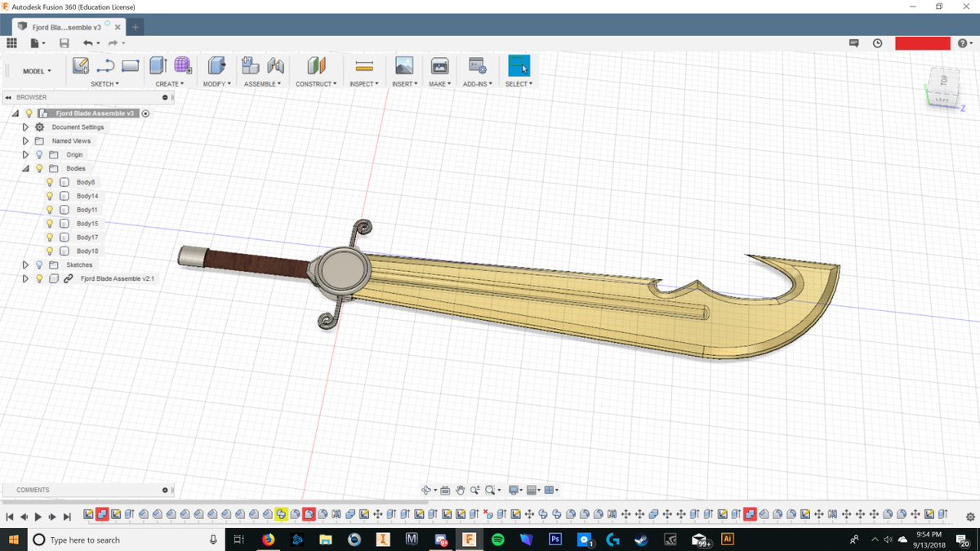
Task: Open the Canvas Insert icon under Insert
Action: tap(403, 65)
